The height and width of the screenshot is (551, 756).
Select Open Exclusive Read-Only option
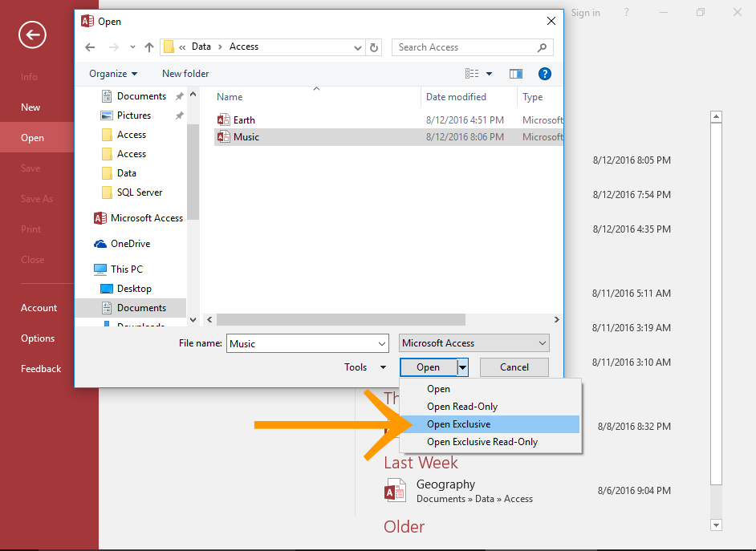pyautogui.click(x=482, y=442)
